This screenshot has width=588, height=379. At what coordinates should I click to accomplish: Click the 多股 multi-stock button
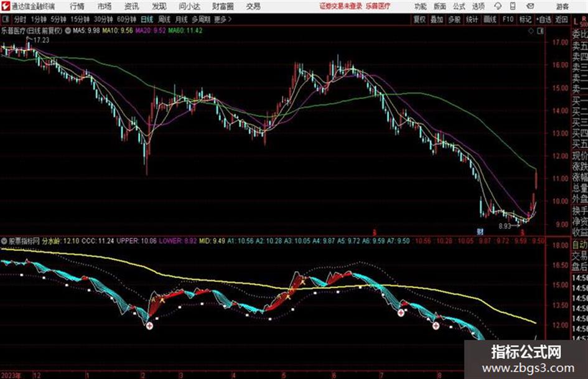(x=454, y=19)
